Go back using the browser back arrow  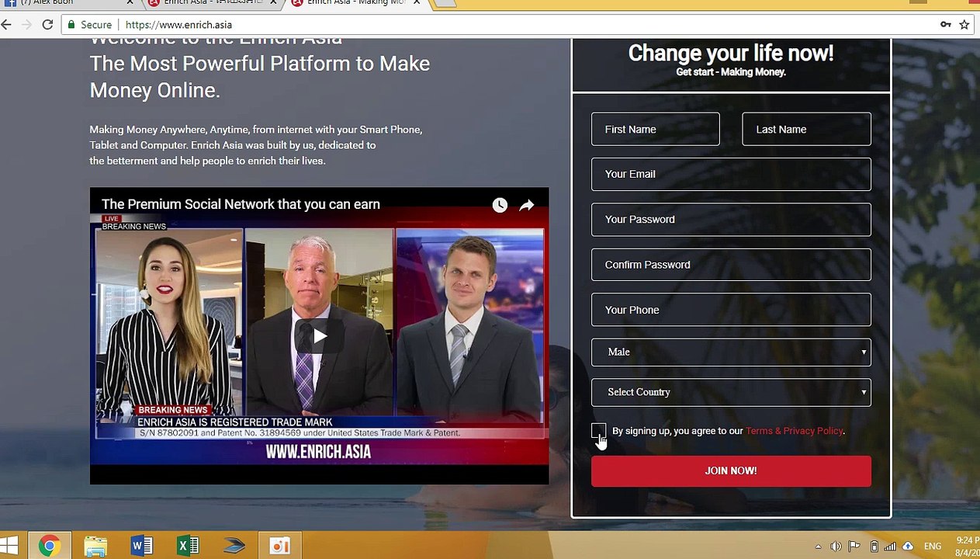pos(6,25)
